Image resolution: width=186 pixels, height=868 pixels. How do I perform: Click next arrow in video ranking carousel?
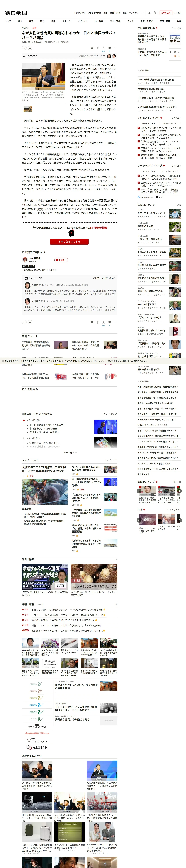pyautogui.click(x=180, y=491)
